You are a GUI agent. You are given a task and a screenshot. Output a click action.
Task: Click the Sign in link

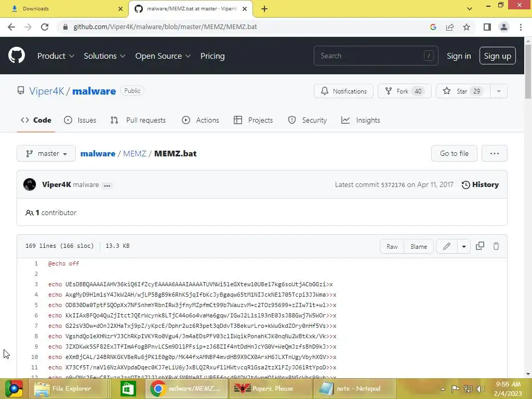tap(459, 56)
